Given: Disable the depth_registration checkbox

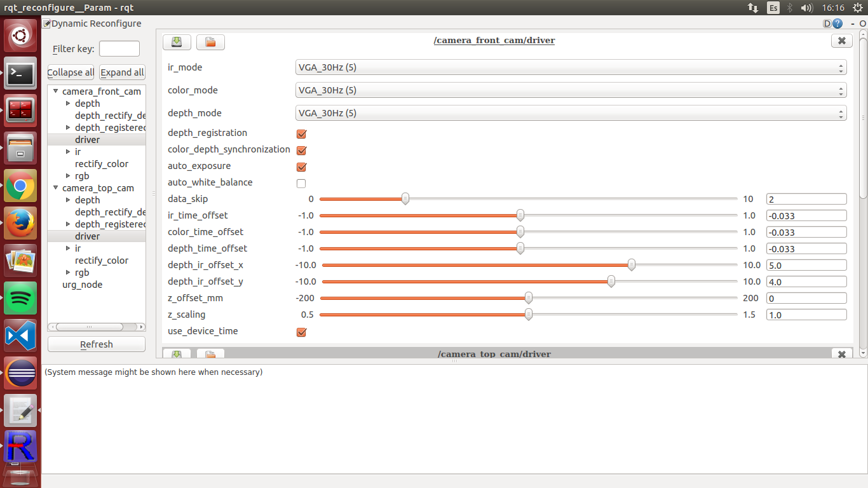Looking at the screenshot, I should (x=302, y=134).
